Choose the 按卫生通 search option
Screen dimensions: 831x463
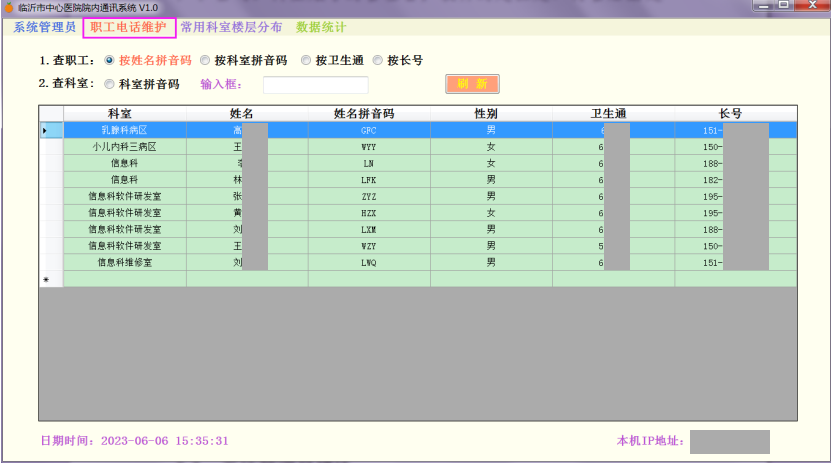pos(307,60)
